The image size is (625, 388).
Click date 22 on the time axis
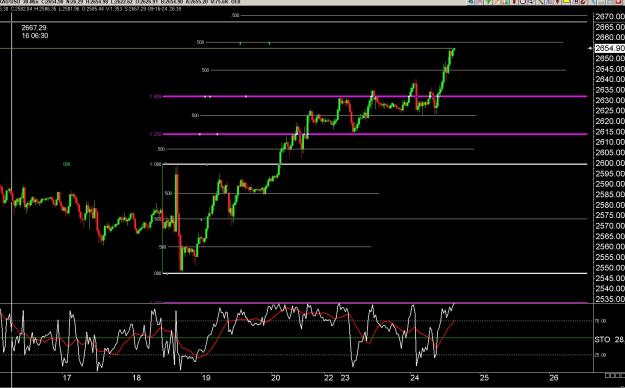pyautogui.click(x=328, y=378)
